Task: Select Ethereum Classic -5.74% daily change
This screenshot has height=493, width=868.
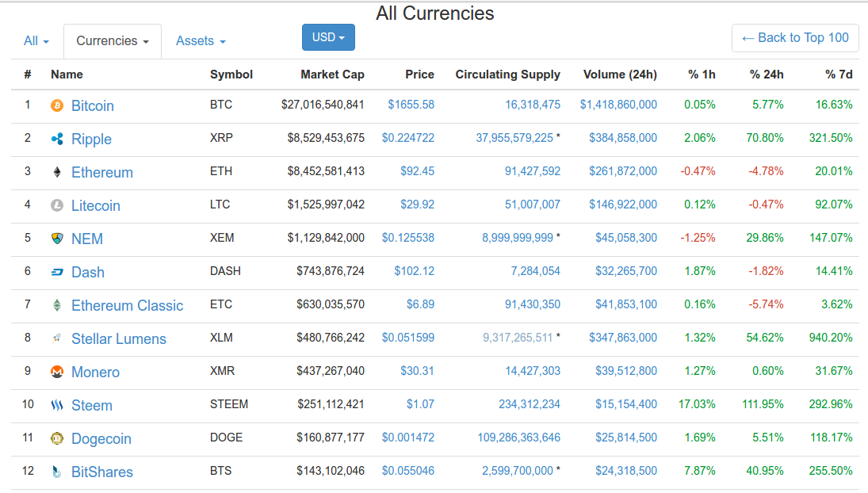Action: tap(767, 304)
